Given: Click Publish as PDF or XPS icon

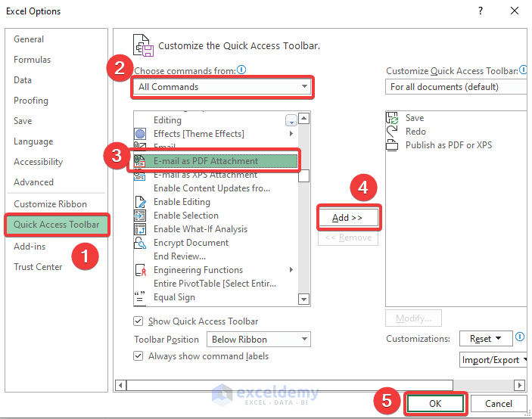Looking at the screenshot, I should 392,145.
